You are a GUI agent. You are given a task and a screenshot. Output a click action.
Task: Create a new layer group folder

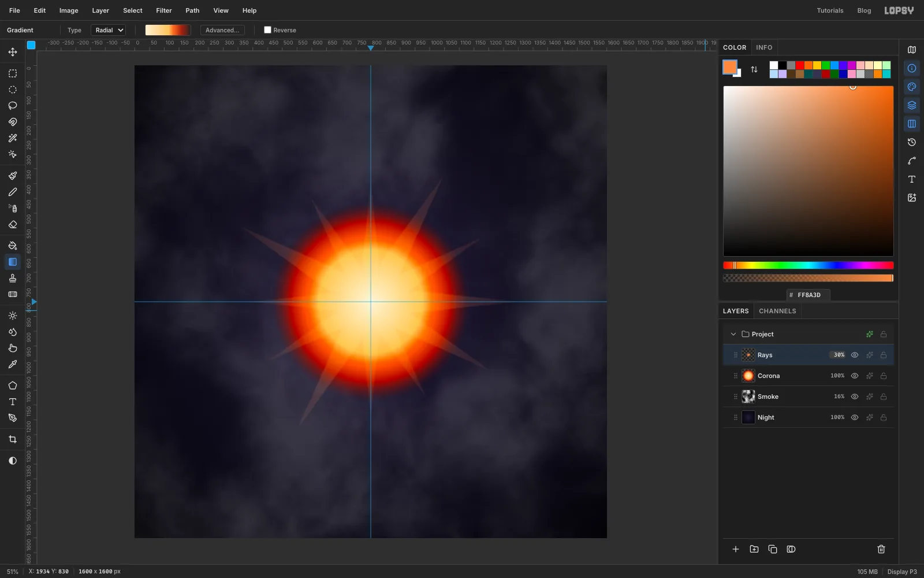click(x=754, y=549)
